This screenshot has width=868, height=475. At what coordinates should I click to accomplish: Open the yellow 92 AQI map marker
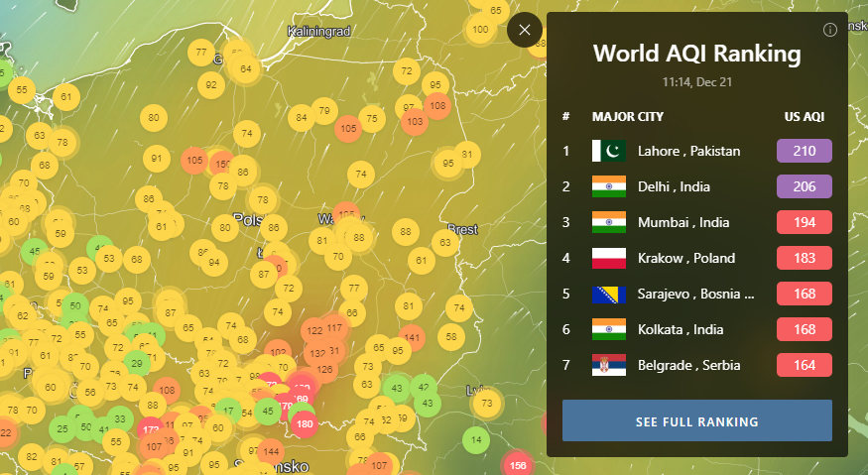(211, 85)
